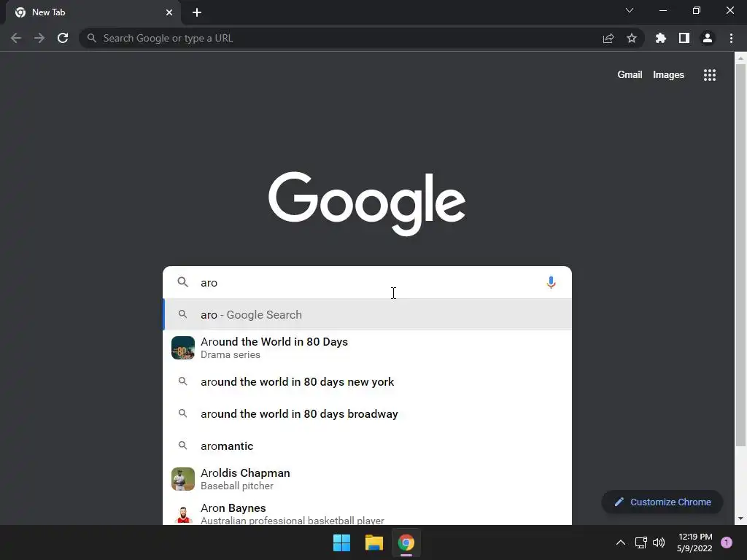Click the share page icon in address bar

(608, 39)
